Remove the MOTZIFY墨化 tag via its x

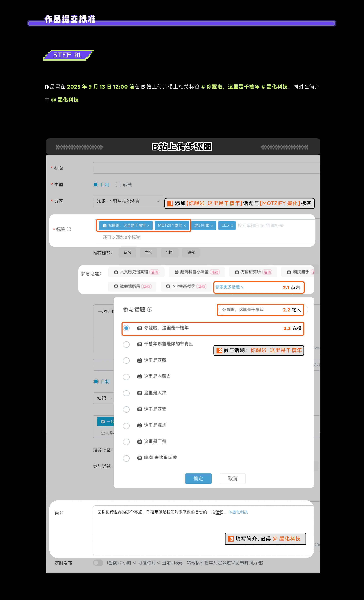click(x=185, y=226)
